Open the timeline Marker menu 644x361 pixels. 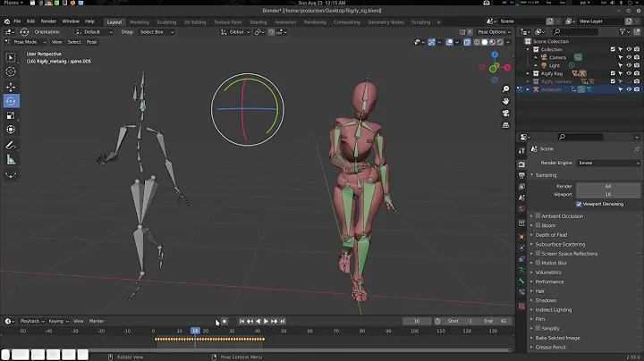click(97, 321)
